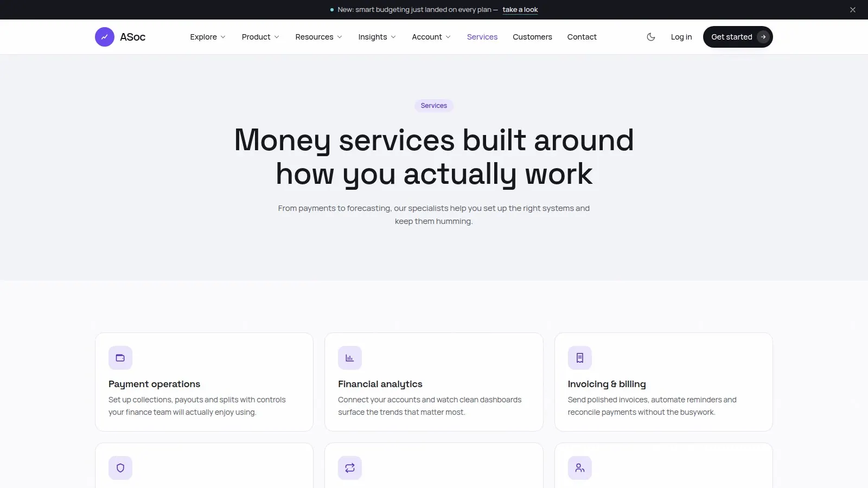Toggle dark mode with the moon icon

click(x=651, y=37)
